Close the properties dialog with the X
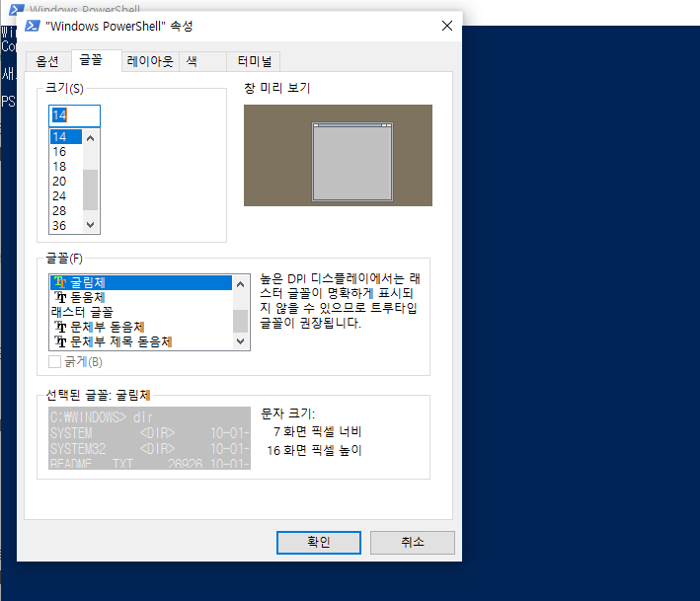Image resolution: width=700 pixels, height=601 pixels. (447, 26)
